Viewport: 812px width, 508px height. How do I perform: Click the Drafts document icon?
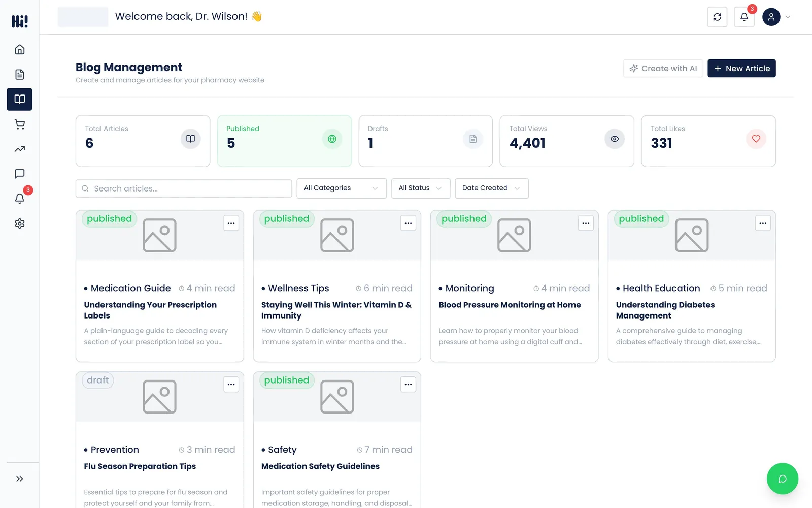(473, 139)
